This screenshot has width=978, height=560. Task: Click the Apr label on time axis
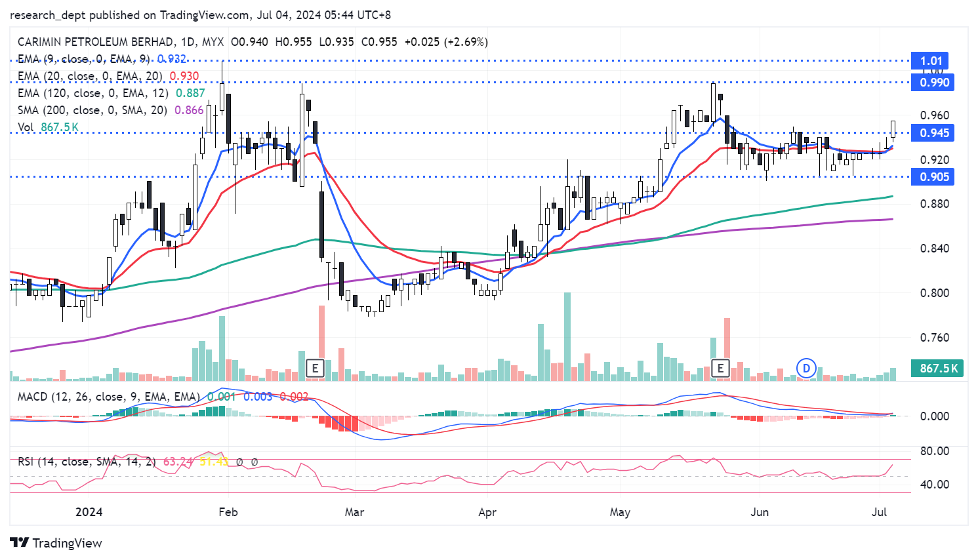pos(487,512)
